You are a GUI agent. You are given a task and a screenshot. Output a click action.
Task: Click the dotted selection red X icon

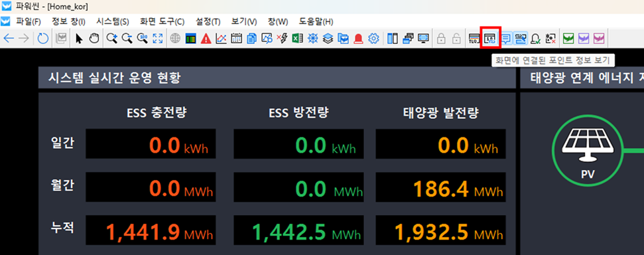(x=550, y=39)
